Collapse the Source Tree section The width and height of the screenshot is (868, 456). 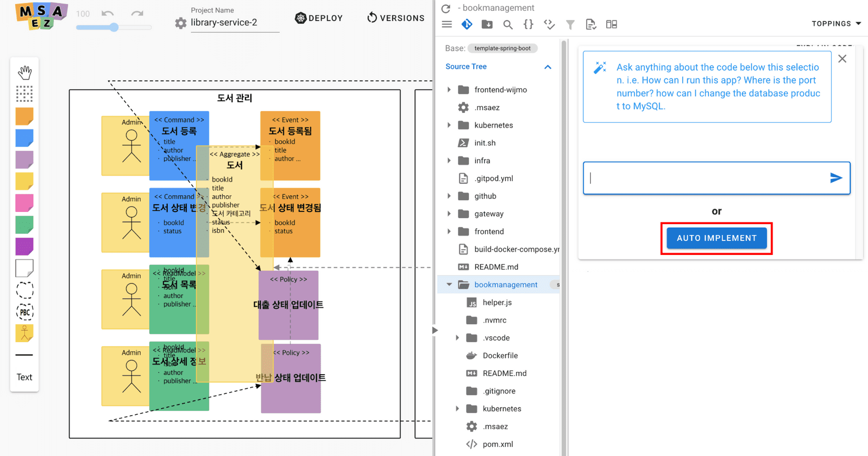click(547, 67)
